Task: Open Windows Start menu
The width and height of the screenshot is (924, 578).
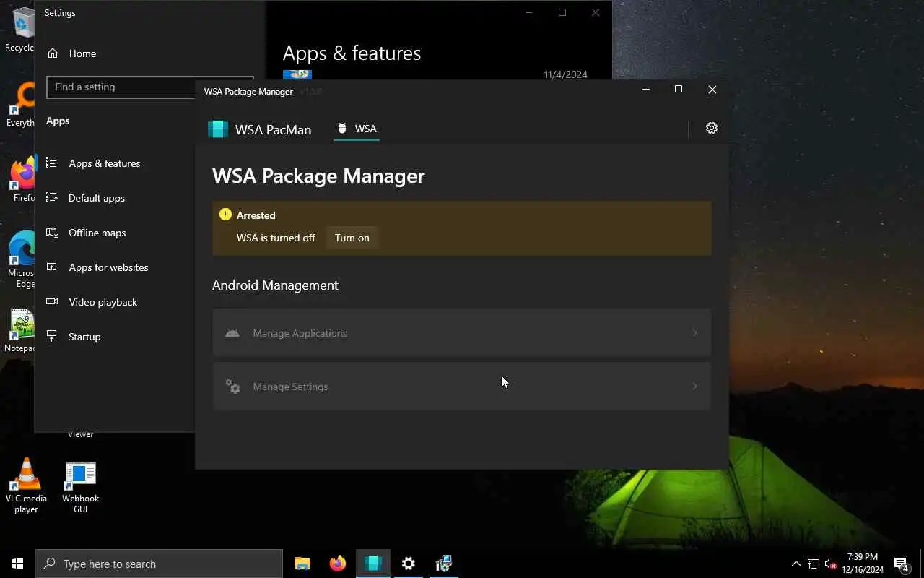Action: 17,564
